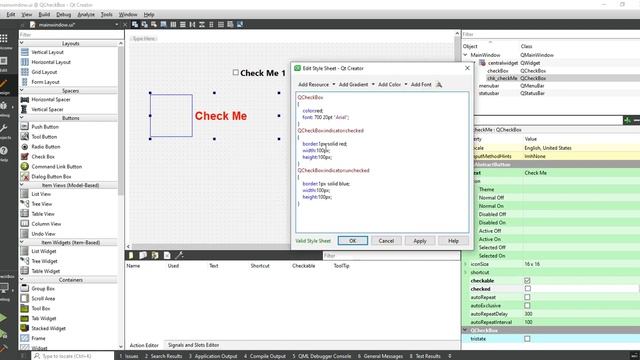This screenshot has width=640, height=360.
Task: Click Apply in Edit Style Sheet dialog
Action: 420,241
